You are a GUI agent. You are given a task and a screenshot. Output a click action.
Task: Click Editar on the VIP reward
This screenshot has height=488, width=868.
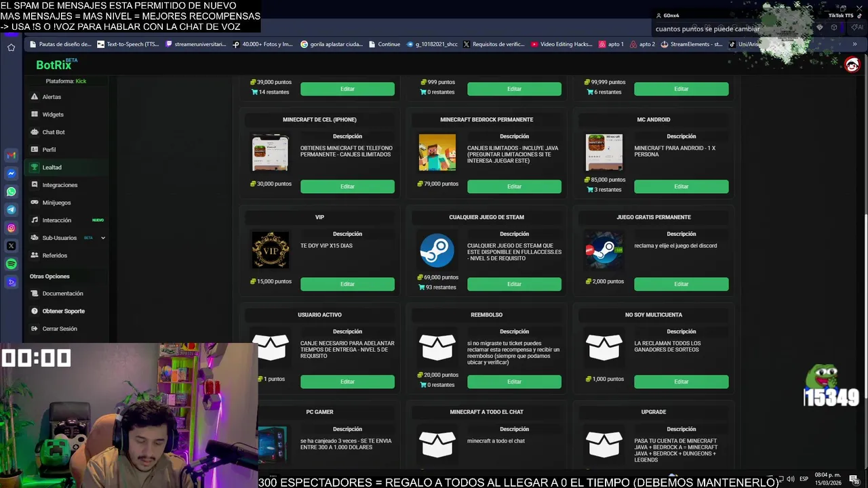(x=347, y=284)
